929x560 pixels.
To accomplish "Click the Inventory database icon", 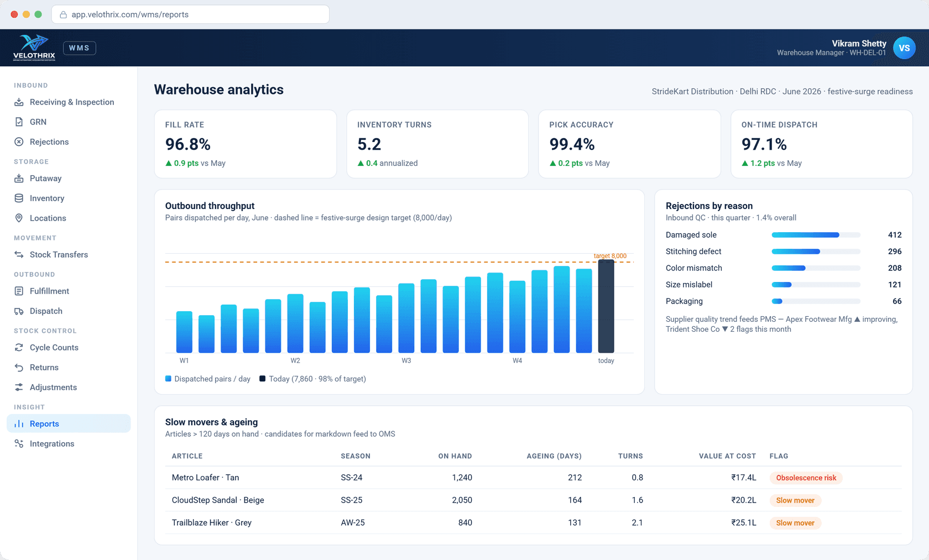I will 19,198.
